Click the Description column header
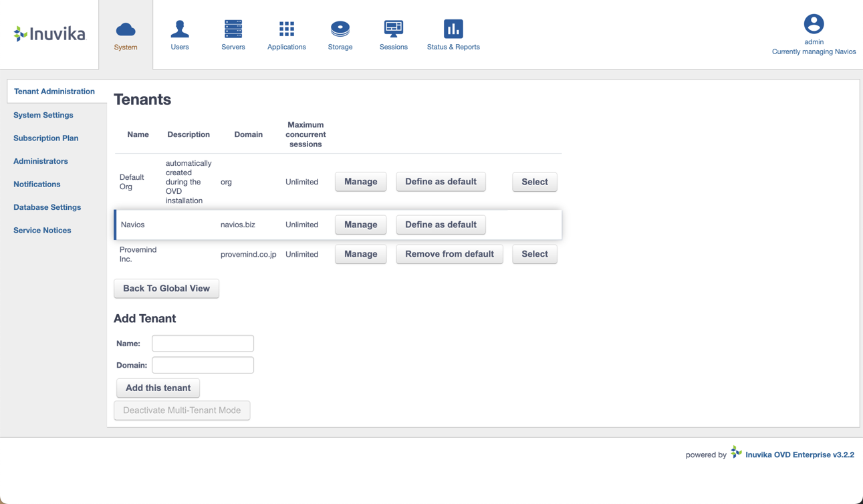This screenshot has height=504, width=863. point(189,134)
